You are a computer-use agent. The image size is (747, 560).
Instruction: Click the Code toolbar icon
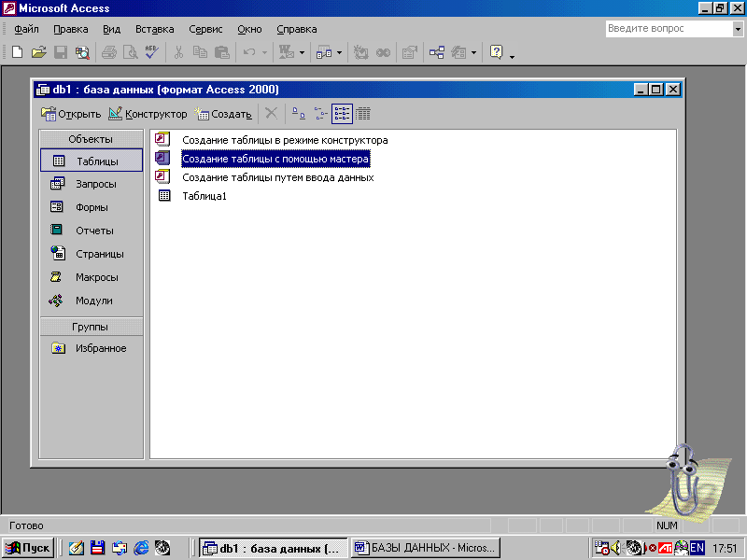pos(360,52)
